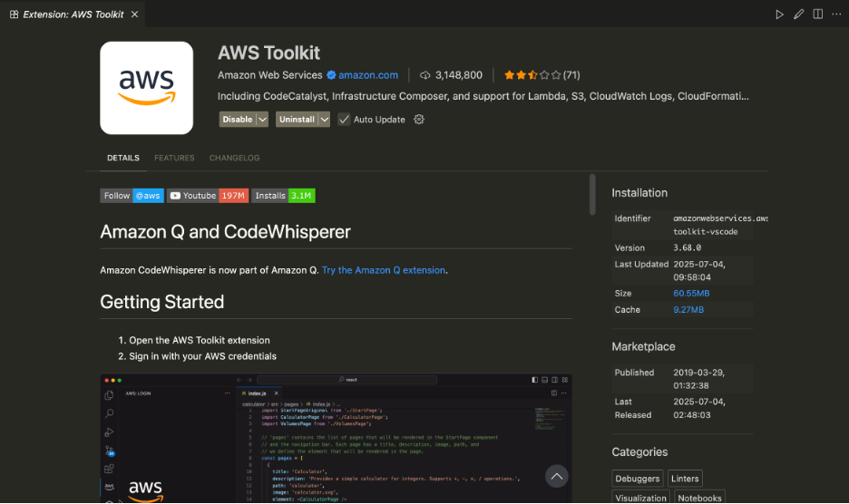
Task: Click the Disable button
Action: 237,120
